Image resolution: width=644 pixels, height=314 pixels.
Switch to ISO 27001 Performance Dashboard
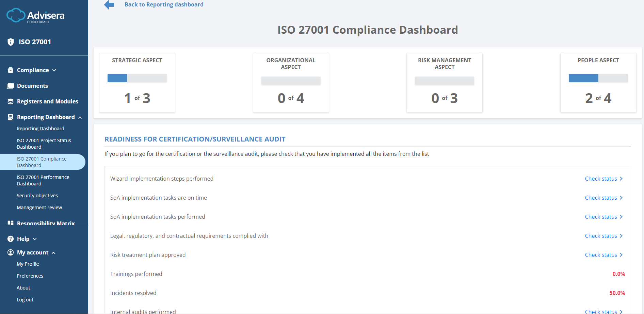click(43, 180)
